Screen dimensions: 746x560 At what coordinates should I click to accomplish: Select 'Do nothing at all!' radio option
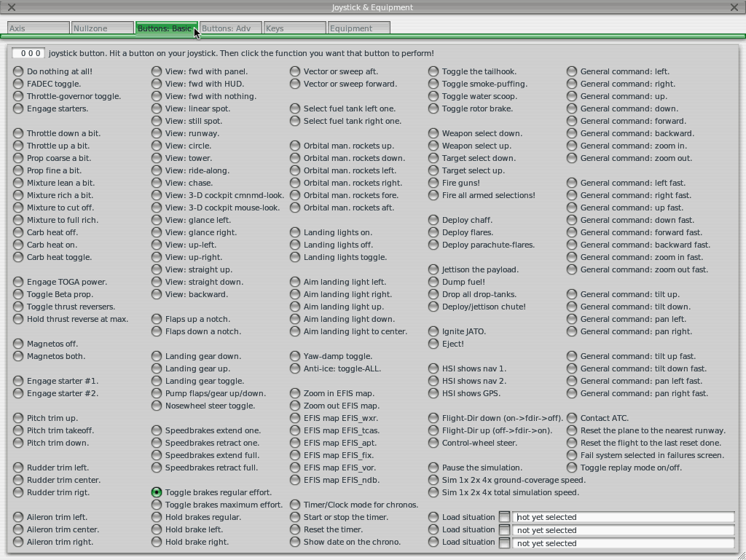pyautogui.click(x=18, y=71)
